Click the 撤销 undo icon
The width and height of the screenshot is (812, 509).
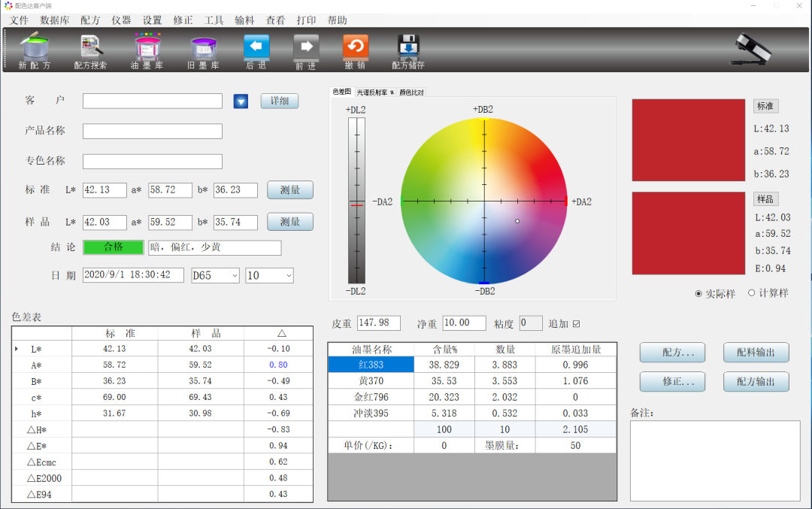point(355,50)
